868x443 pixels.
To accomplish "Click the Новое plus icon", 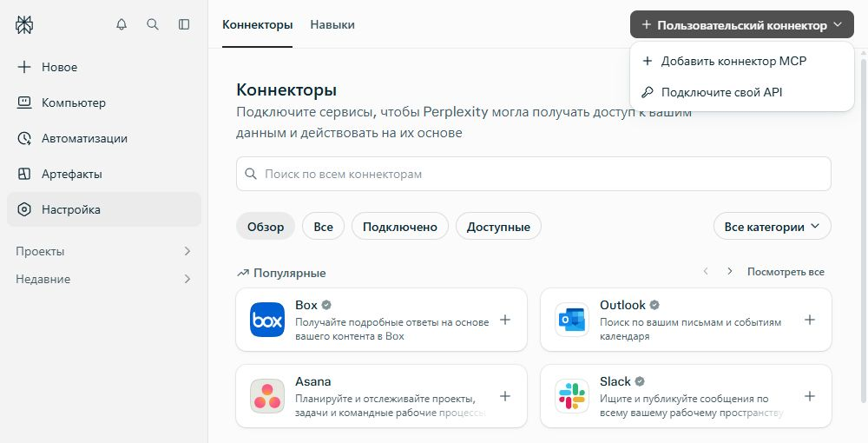I will tap(23, 67).
